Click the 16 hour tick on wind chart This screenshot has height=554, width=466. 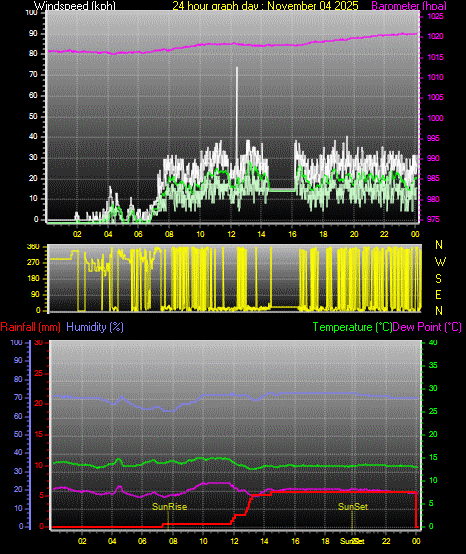[293, 234]
